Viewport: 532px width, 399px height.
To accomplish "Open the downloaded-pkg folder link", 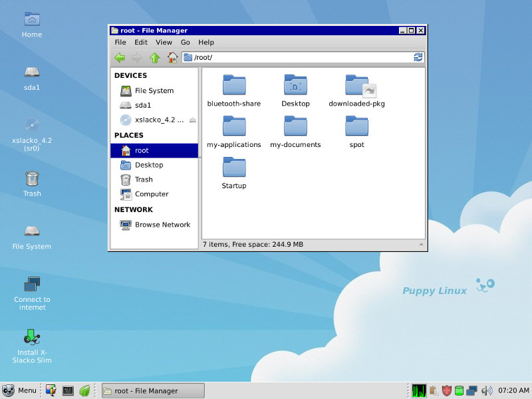I will 356,91.
